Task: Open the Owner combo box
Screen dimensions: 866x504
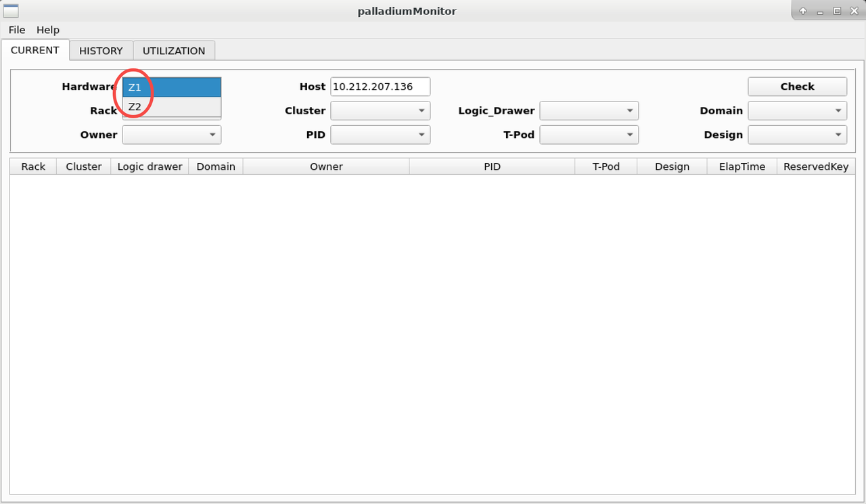Action: 172,135
